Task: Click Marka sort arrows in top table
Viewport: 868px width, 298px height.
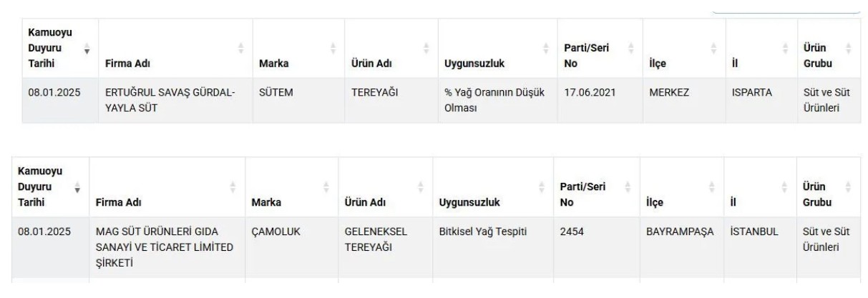Action: coord(333,49)
